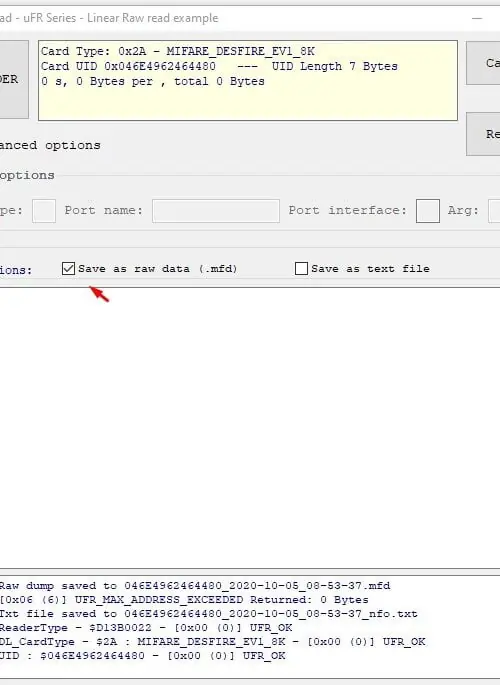Image resolution: width=500 pixels, height=685 pixels.
Task: Select the "Raw dump saved to" log line
Action: point(195,586)
